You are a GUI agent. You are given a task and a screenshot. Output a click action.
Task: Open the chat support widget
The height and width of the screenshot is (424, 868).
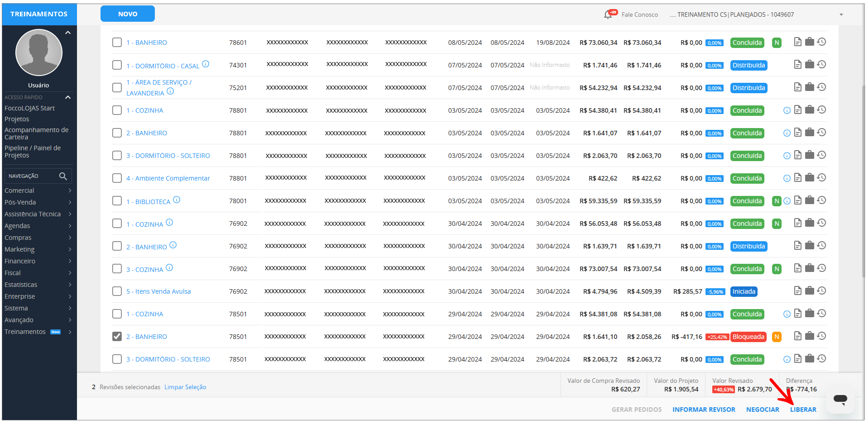point(840,399)
